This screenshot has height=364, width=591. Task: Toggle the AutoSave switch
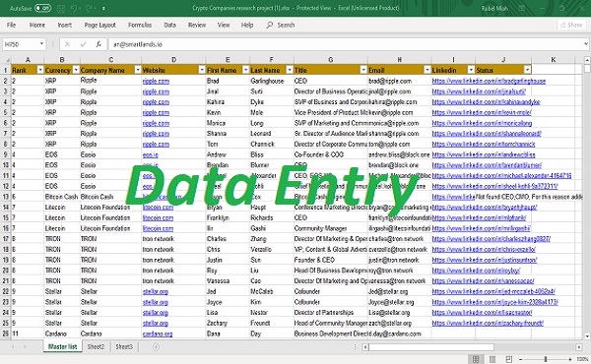[42, 8]
